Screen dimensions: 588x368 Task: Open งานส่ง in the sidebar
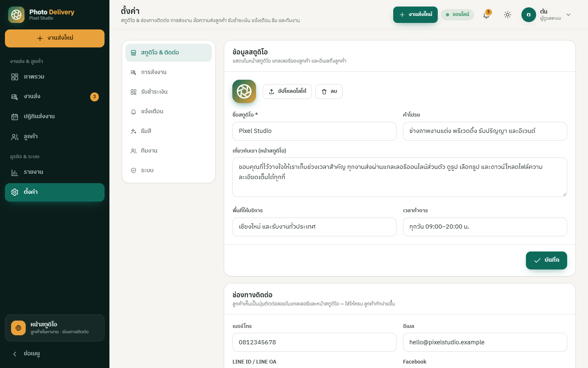[x=55, y=96]
